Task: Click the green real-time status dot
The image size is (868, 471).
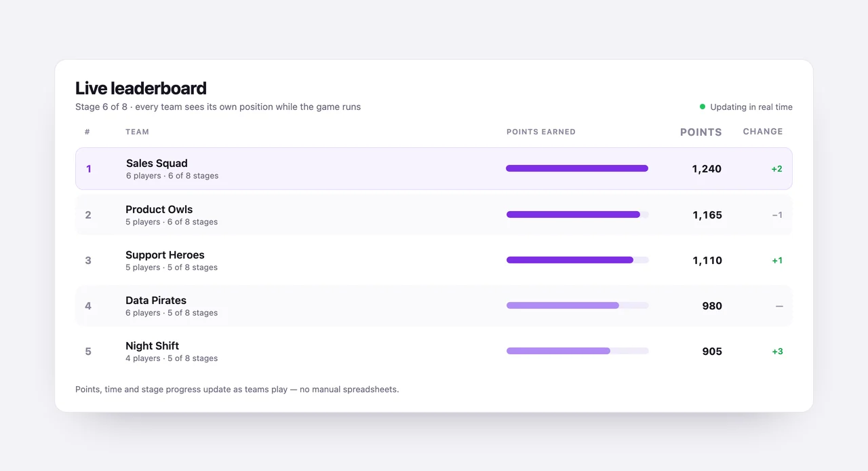Action: click(703, 107)
